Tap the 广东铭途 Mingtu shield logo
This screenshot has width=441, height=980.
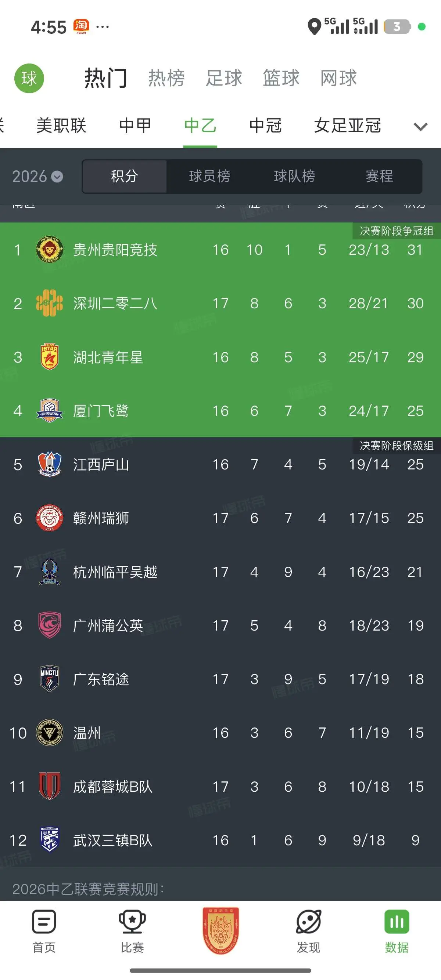[x=50, y=679]
